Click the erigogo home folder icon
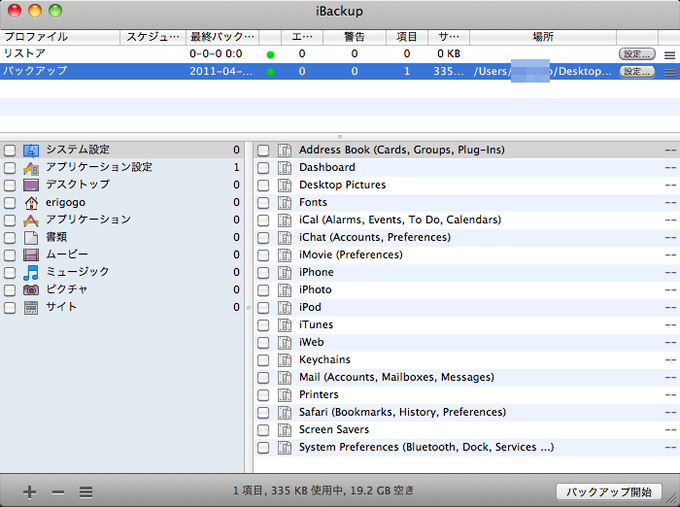 click(31, 203)
